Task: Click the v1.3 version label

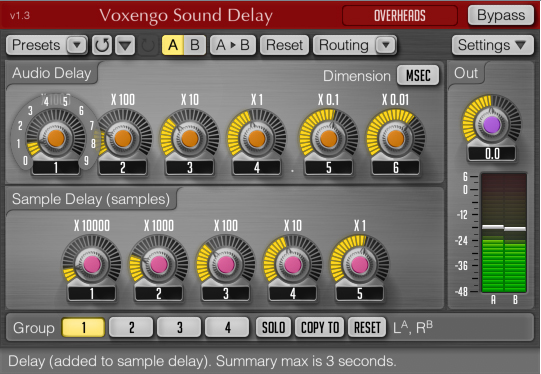Action: pos(20,16)
